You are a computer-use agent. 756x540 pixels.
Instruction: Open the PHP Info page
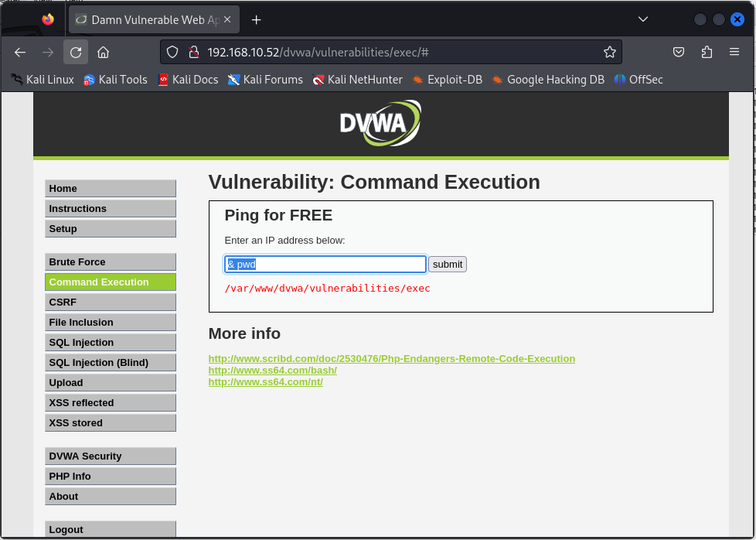(x=111, y=477)
